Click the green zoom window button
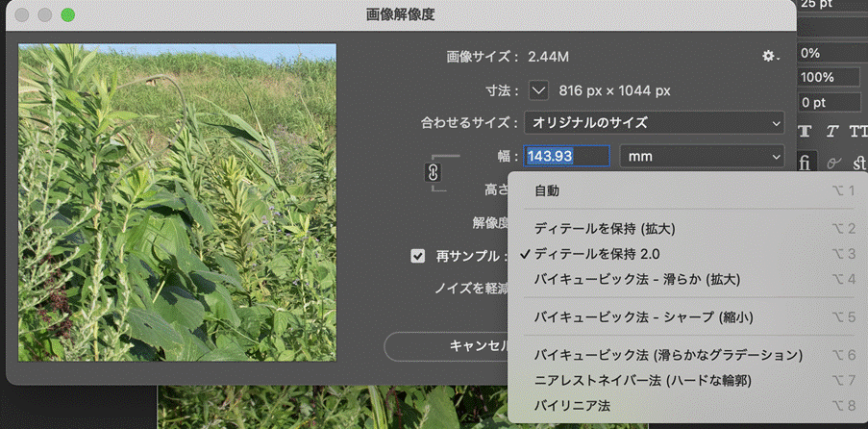 point(68,15)
